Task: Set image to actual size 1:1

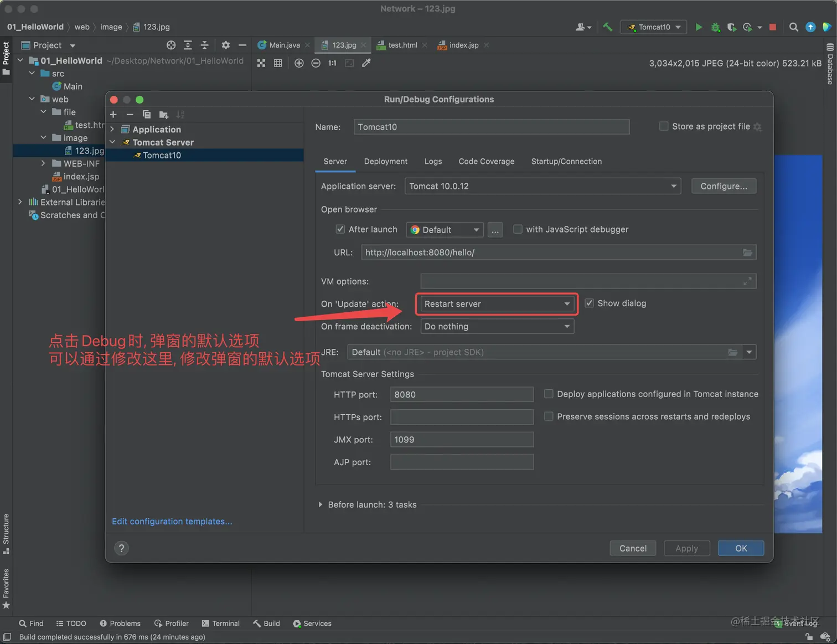Action: pyautogui.click(x=332, y=63)
